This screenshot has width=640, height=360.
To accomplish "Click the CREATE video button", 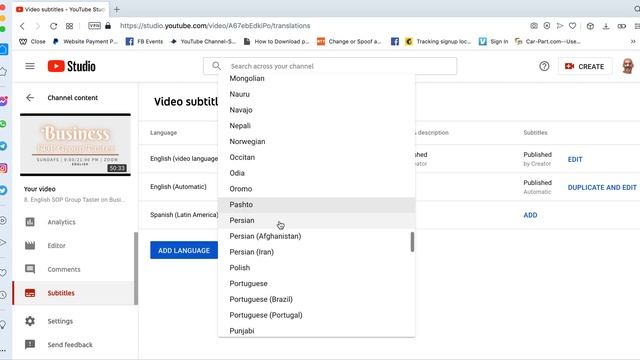I will 585,66.
